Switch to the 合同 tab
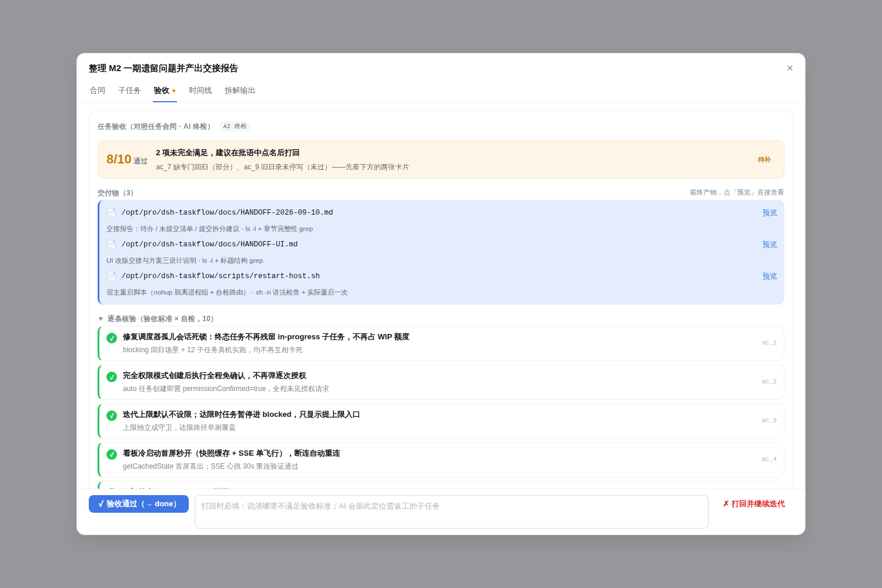The image size is (882, 588). [98, 91]
